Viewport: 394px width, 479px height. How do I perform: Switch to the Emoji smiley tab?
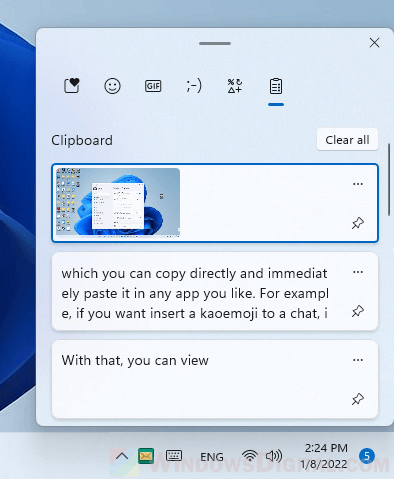(112, 86)
